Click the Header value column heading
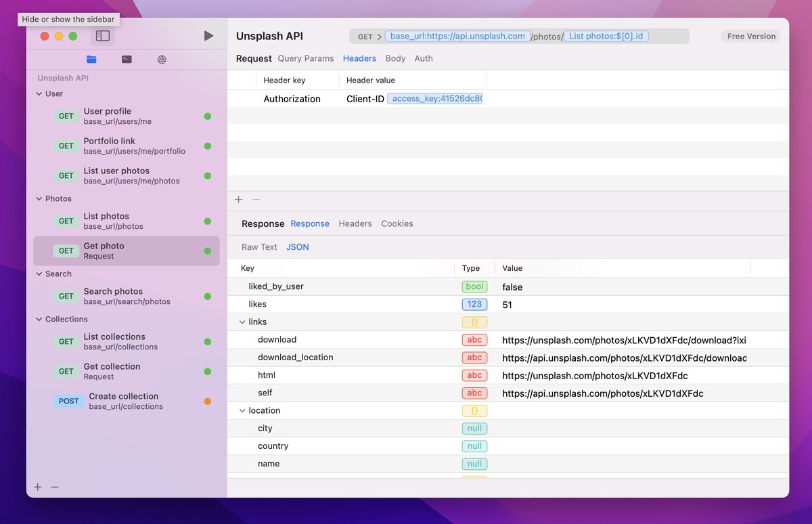 371,80
